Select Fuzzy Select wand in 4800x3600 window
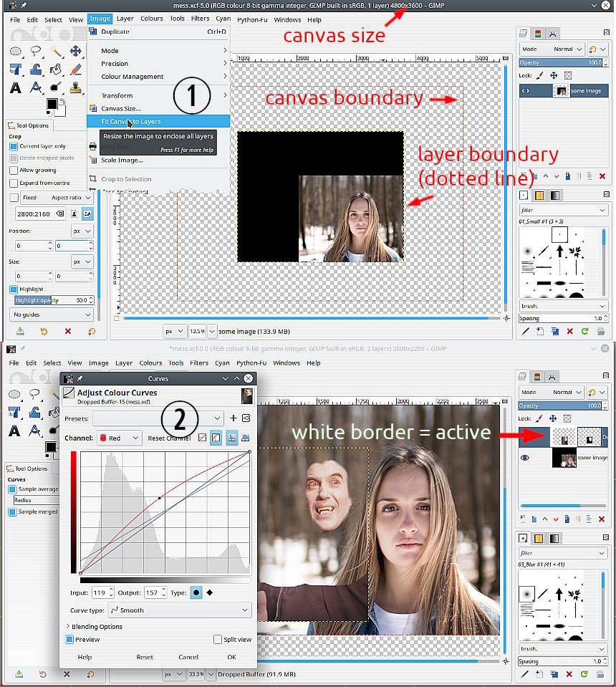The height and width of the screenshot is (687, 616). [x=56, y=52]
